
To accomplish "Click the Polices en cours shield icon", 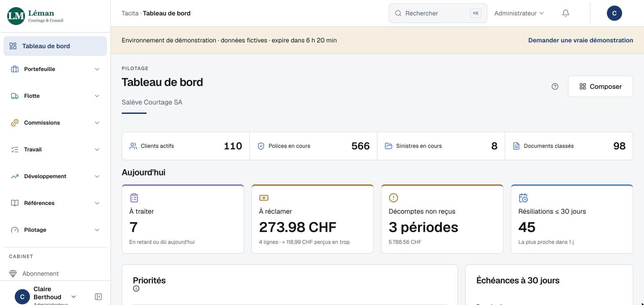I will [261, 146].
